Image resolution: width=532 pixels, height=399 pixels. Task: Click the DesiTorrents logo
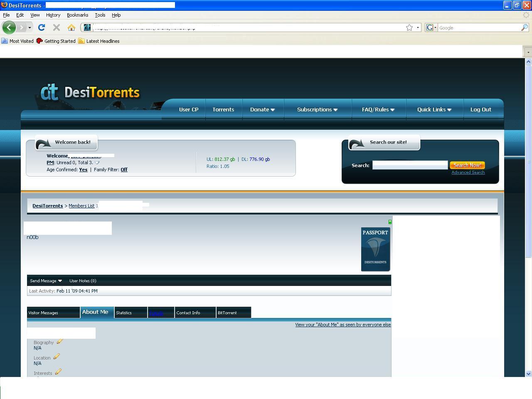click(x=90, y=92)
